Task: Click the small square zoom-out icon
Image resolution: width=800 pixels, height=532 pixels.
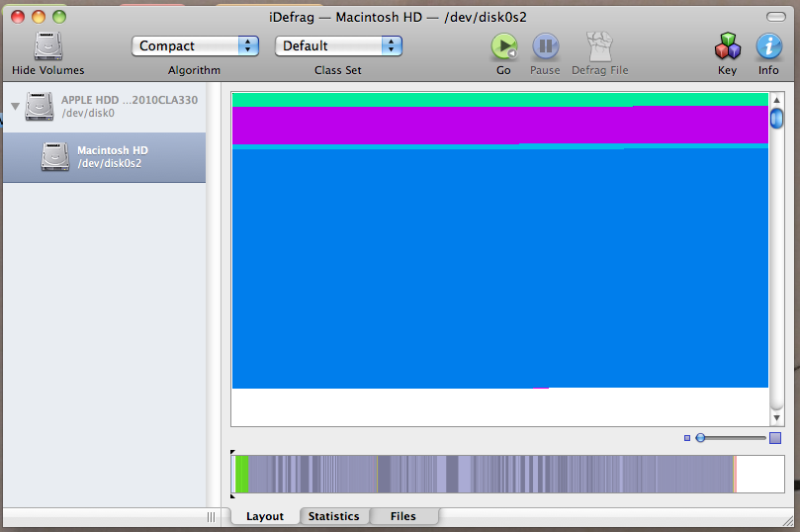Action: [687, 438]
